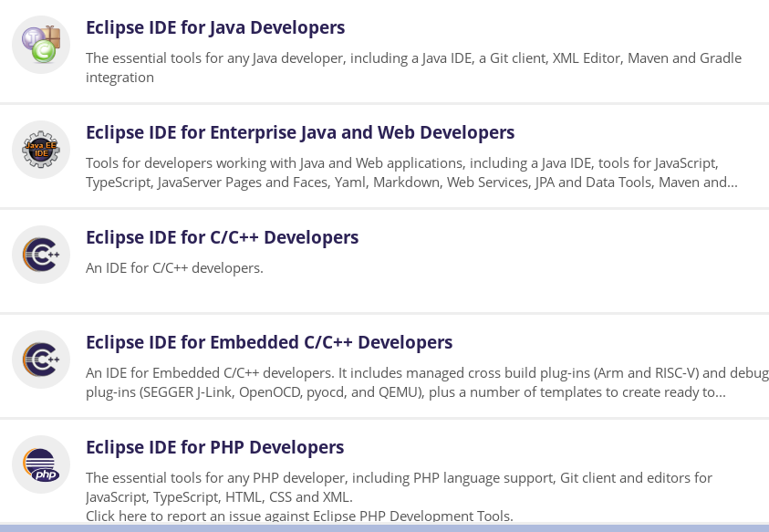Click the Java EE IDE gear icon
Image resolution: width=769 pixels, height=532 pixels.
point(41,150)
